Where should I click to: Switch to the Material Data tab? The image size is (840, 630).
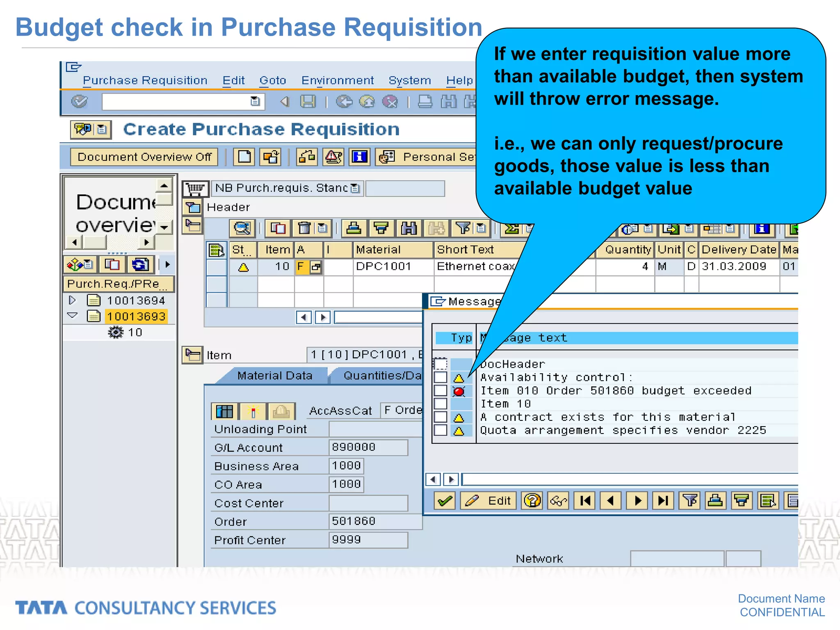tap(275, 375)
